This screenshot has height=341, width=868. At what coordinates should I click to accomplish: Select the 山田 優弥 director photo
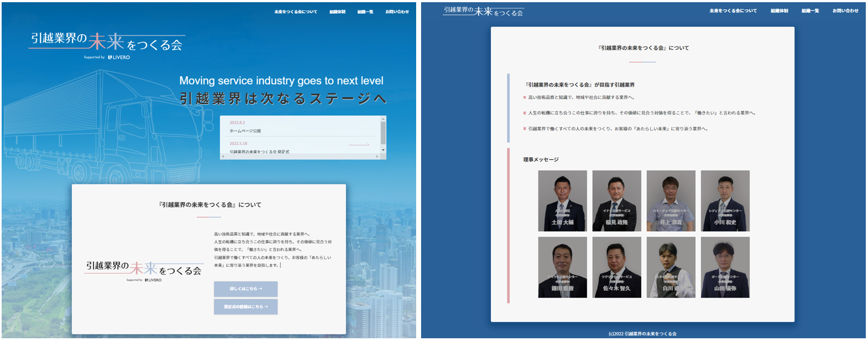click(x=725, y=267)
